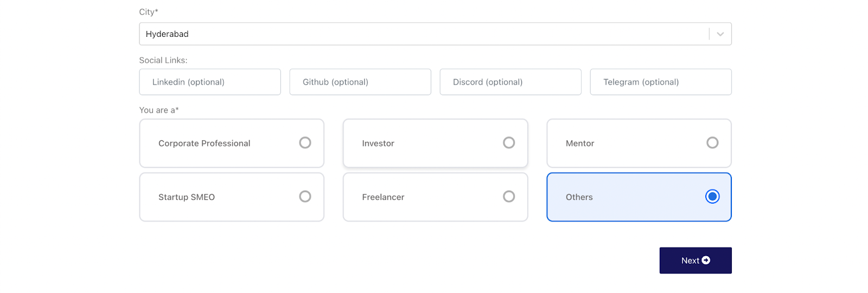Click the arrow icon inside Next button
The image size is (868, 293).
pos(706,261)
